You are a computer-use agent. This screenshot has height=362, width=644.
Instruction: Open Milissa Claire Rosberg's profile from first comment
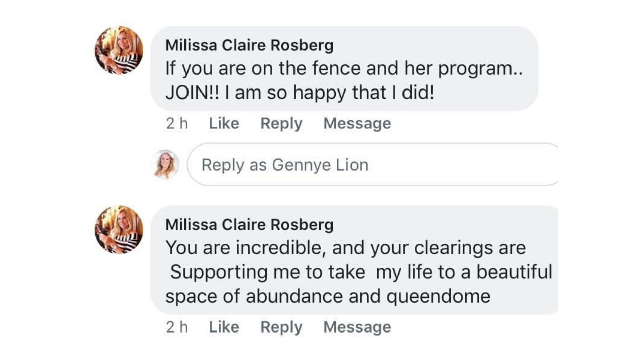pyautogui.click(x=249, y=45)
